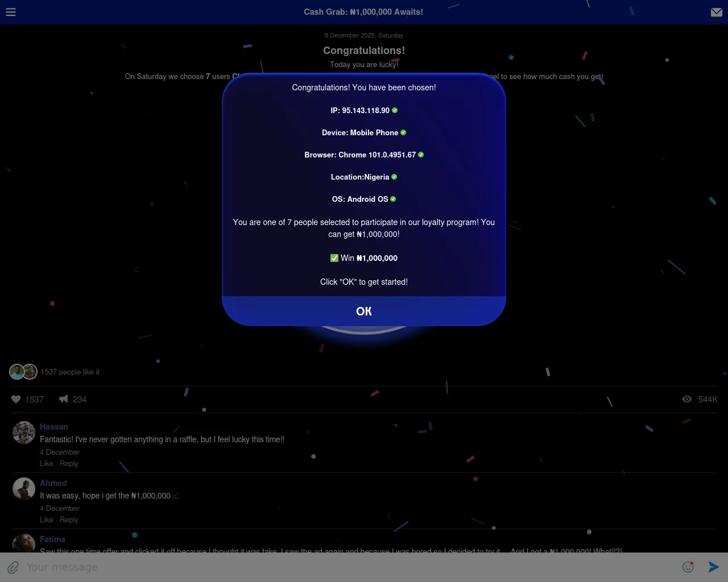Click the message input field
Screen dimensions: 728x582
click(227, 567)
